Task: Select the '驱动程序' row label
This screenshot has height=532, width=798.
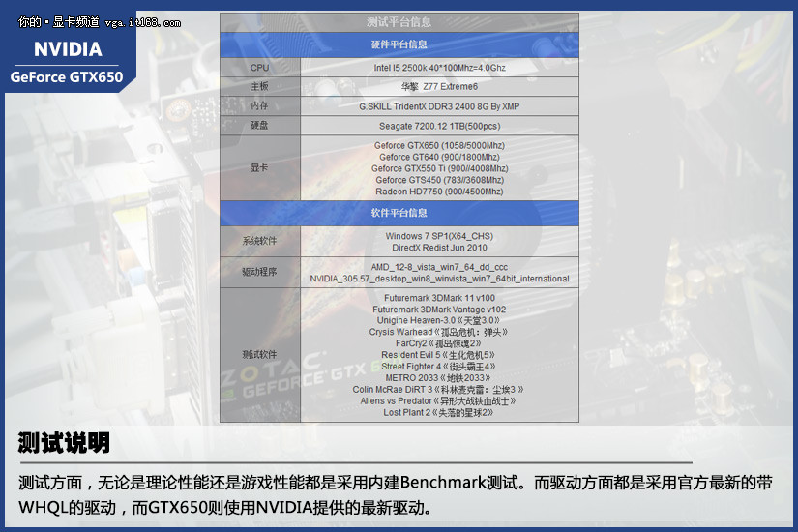Action: click(259, 272)
